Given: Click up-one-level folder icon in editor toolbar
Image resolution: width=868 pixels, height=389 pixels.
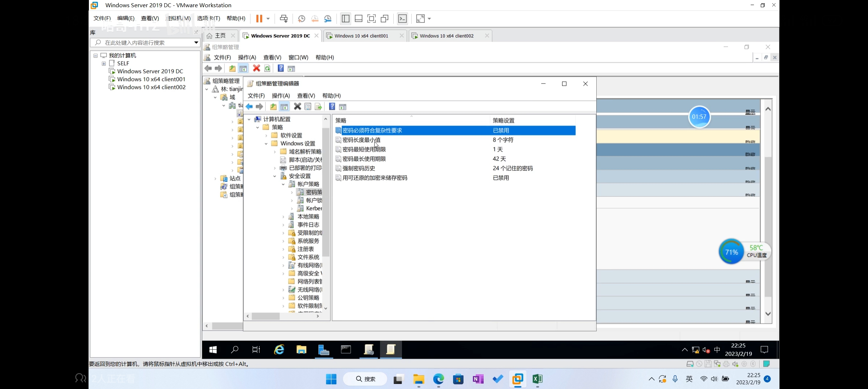Looking at the screenshot, I should tap(273, 107).
